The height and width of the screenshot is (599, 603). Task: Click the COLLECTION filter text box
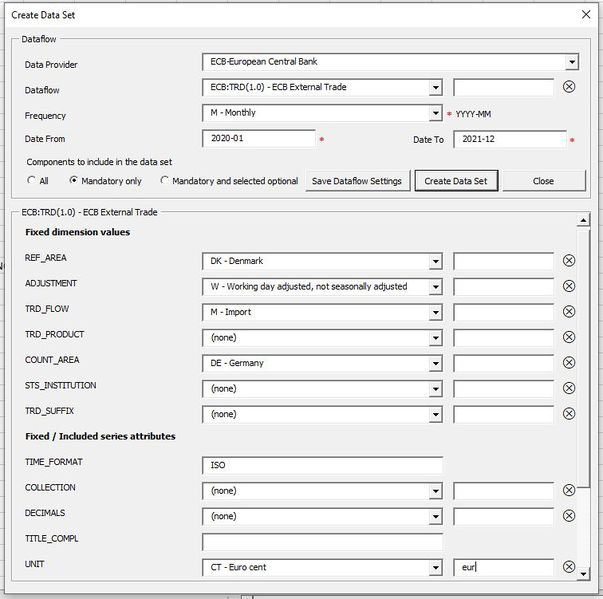pos(503,491)
